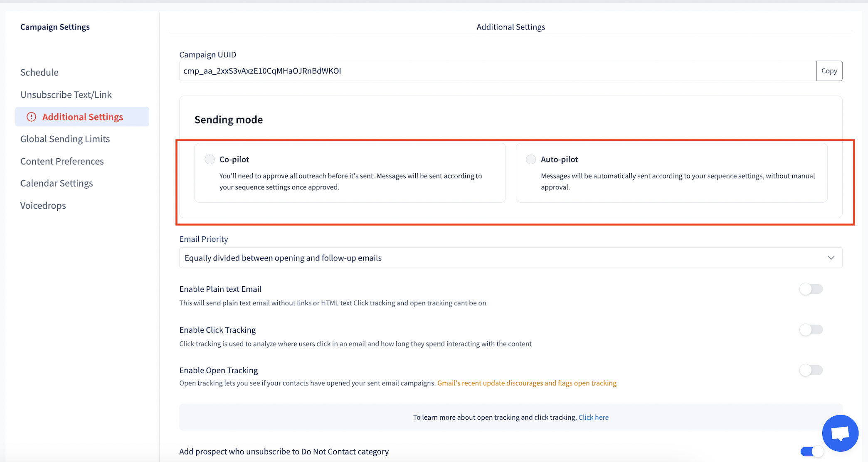Click the alert icon beside Additional Settings
The height and width of the screenshot is (462, 868).
click(x=32, y=117)
